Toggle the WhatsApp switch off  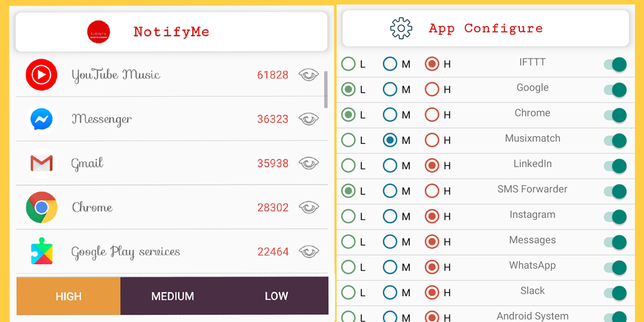[x=616, y=267]
